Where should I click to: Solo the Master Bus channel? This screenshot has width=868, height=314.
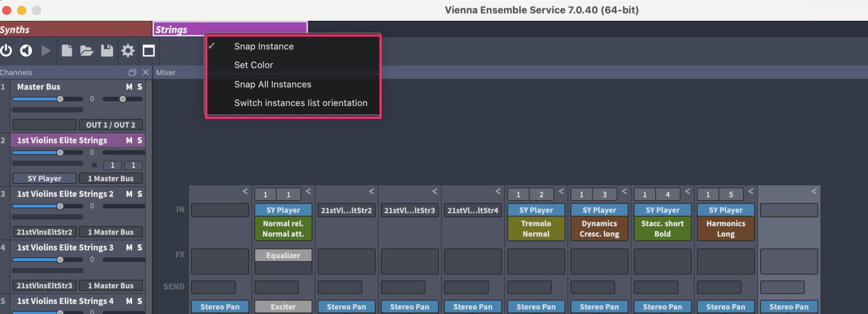click(139, 87)
